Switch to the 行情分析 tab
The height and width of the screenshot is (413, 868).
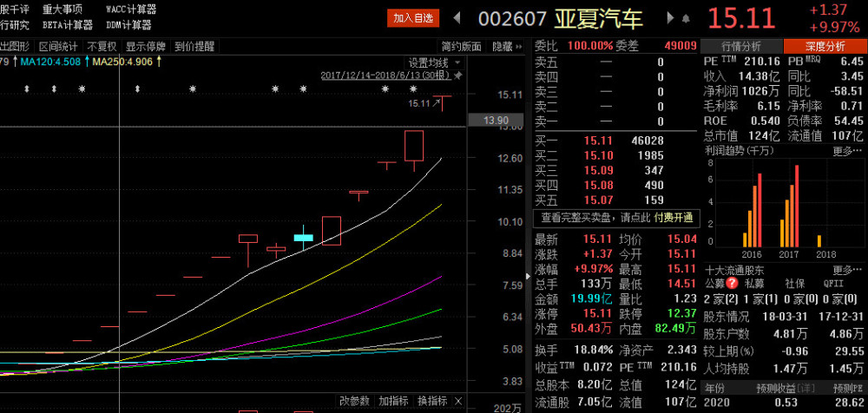pos(741,47)
